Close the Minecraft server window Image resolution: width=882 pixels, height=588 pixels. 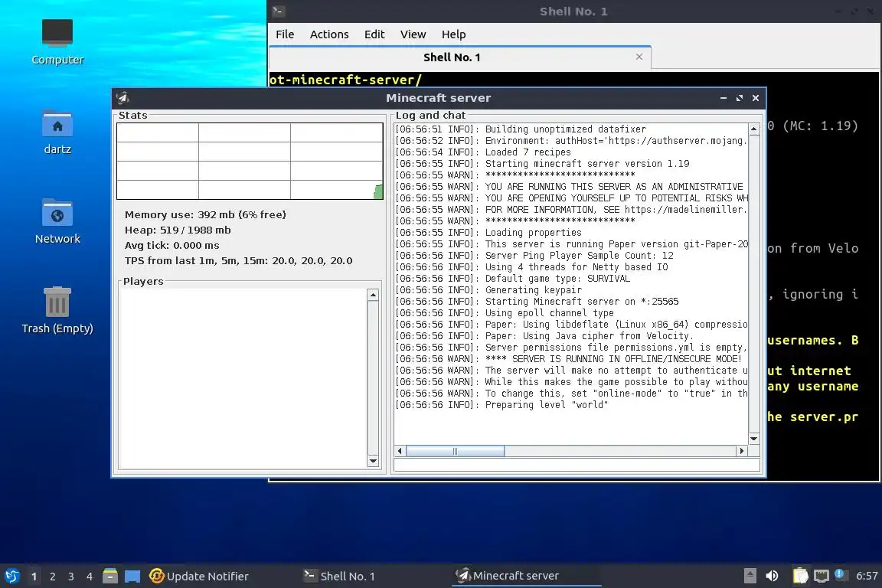tap(756, 98)
